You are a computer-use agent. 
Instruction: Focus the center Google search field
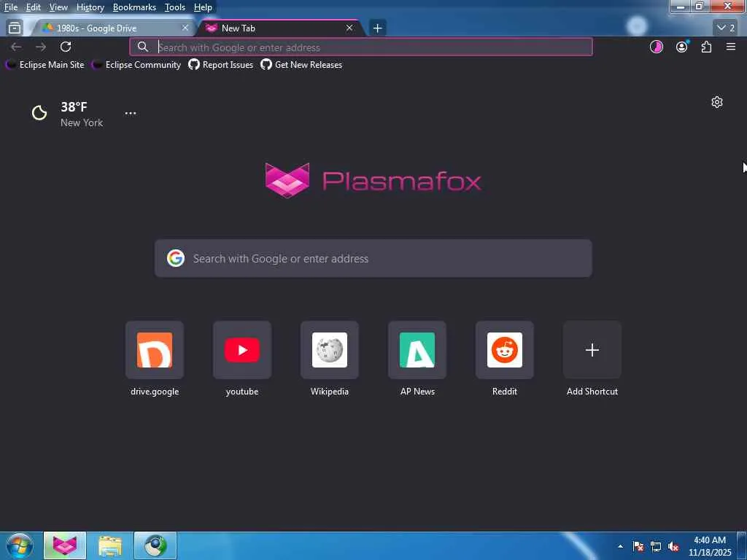(x=373, y=259)
